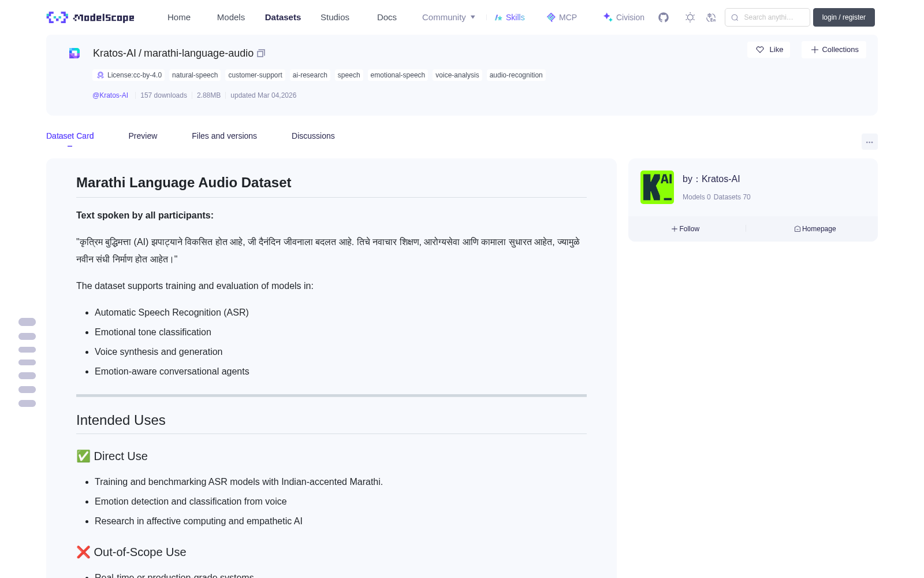Click the search magnifier icon
This screenshot has width=924, height=578.
735,17
